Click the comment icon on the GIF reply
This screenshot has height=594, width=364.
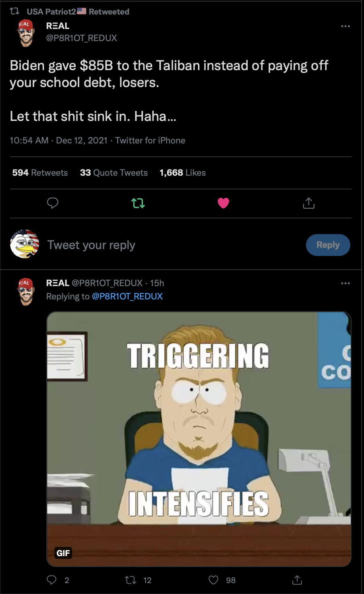[x=52, y=580]
